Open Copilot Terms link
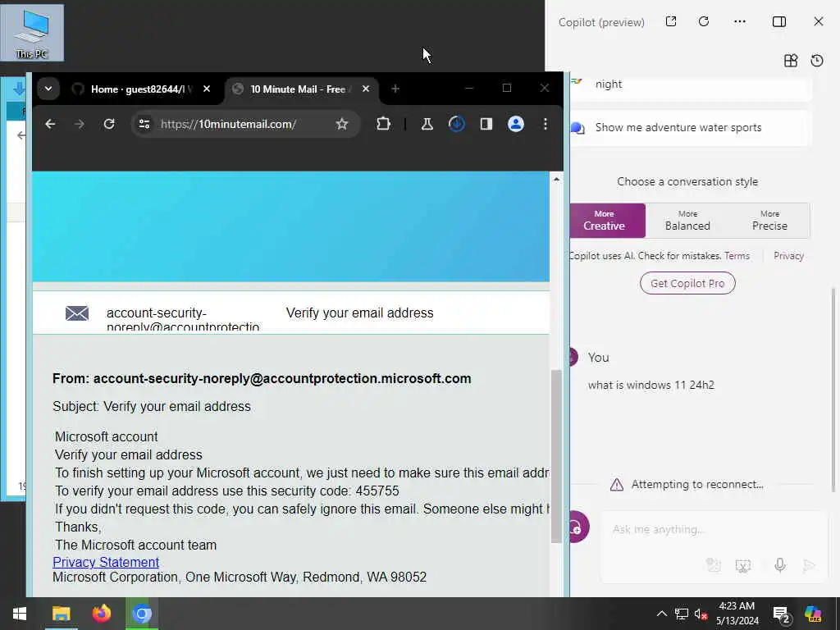The width and height of the screenshot is (840, 630). point(737,256)
